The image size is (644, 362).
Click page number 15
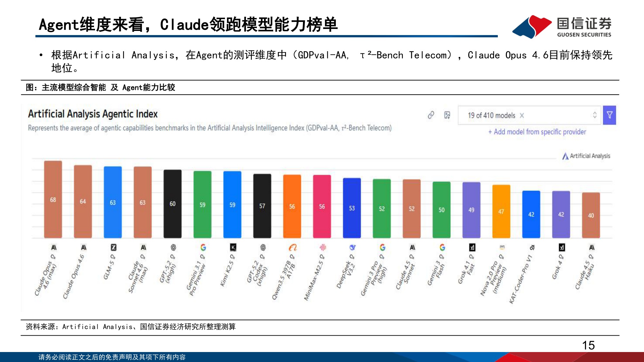point(588,345)
